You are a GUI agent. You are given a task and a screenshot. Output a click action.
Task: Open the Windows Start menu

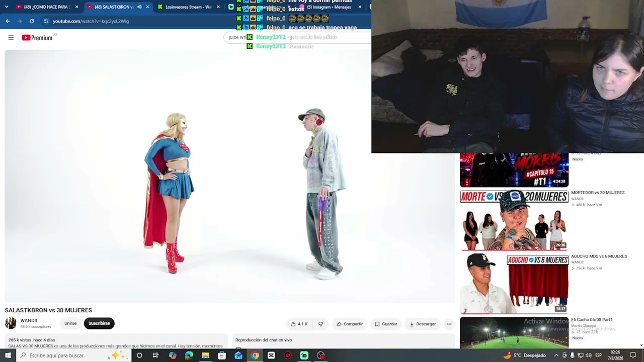pyautogui.click(x=8, y=355)
